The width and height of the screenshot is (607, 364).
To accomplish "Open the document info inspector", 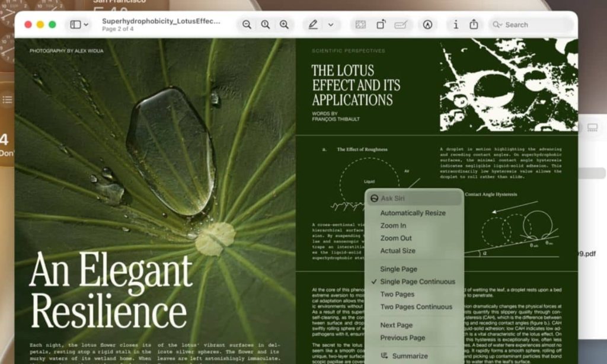I will point(456,24).
